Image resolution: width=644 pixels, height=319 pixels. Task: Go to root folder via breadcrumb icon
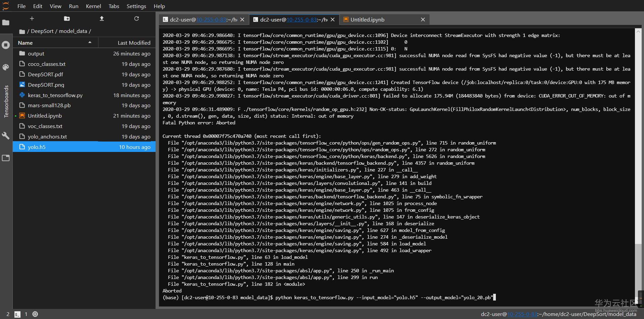point(22,31)
